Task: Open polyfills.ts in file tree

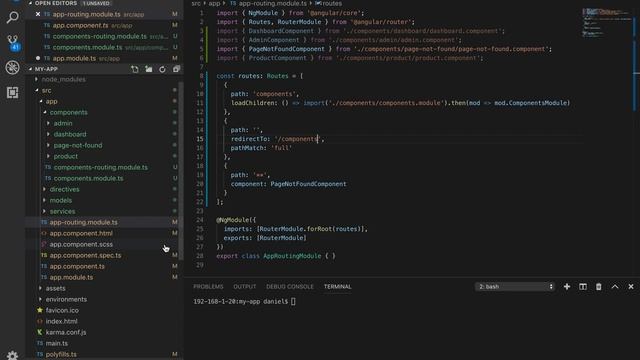Action: click(61, 354)
